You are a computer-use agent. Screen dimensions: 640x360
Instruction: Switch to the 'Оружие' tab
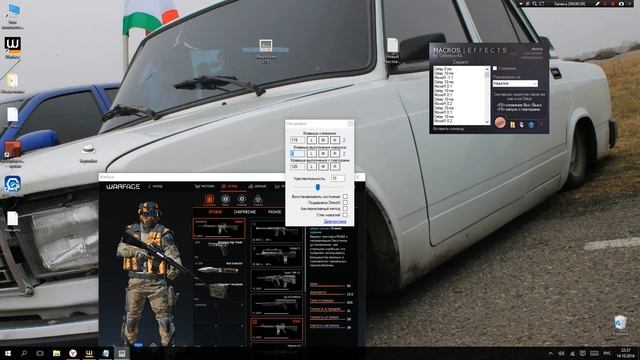[215, 212]
